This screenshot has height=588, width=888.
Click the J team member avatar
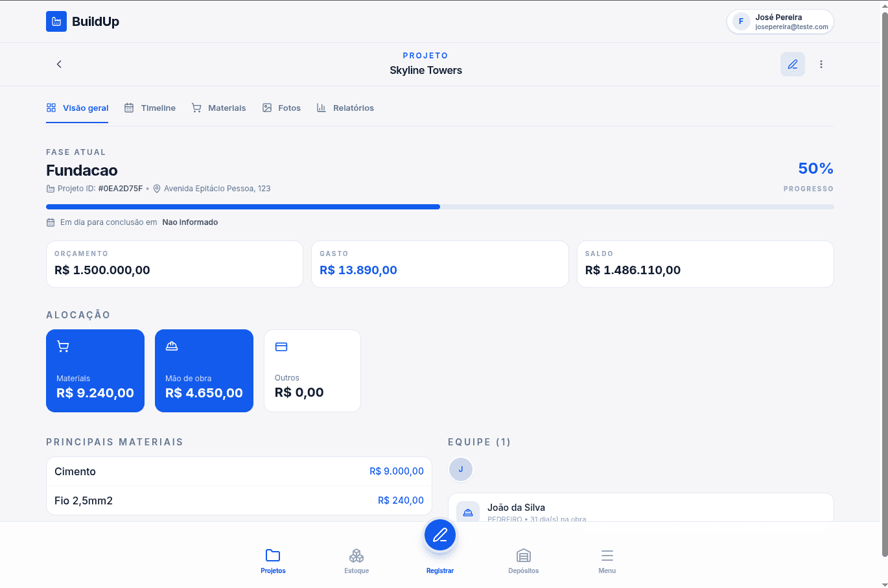[461, 469]
